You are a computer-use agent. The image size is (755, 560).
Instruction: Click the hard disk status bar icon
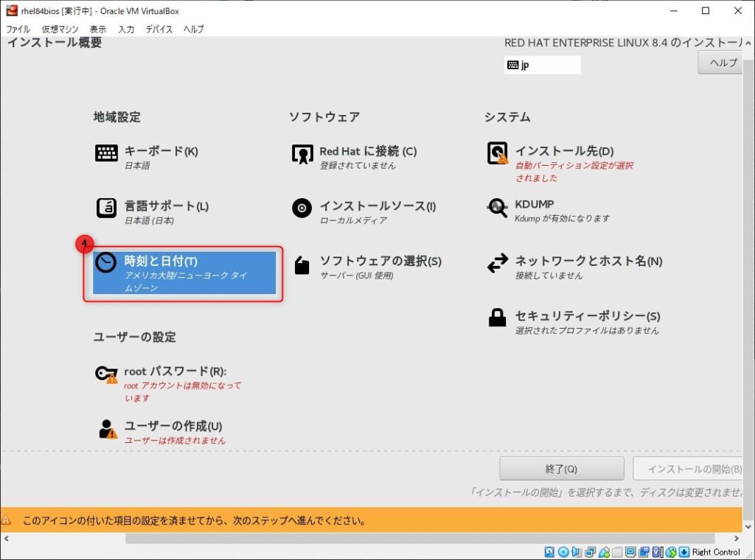click(x=549, y=552)
